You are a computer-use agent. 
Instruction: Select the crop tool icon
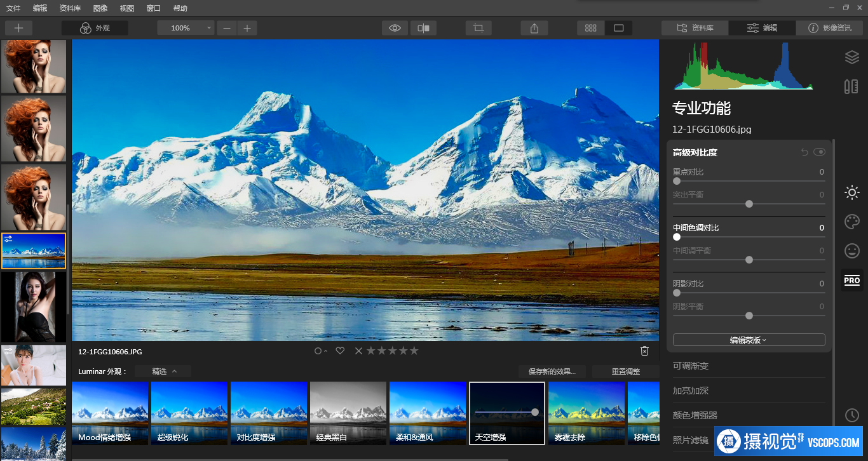[478, 28]
